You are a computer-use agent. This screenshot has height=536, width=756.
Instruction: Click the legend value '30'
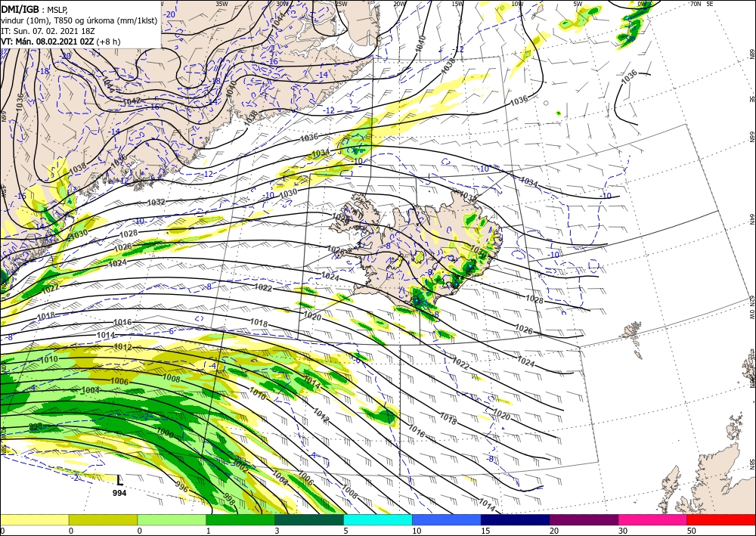[622, 531]
